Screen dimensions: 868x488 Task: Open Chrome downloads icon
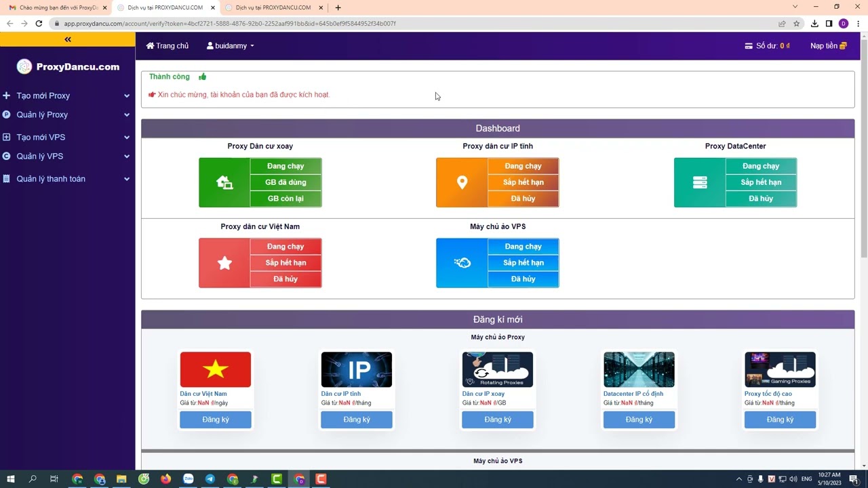814,23
